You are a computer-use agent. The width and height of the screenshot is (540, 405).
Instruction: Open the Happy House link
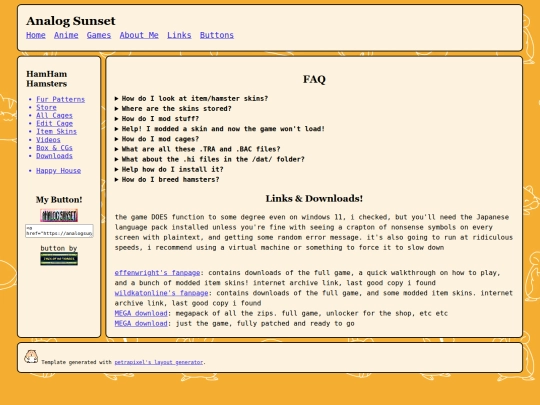pyautogui.click(x=59, y=171)
